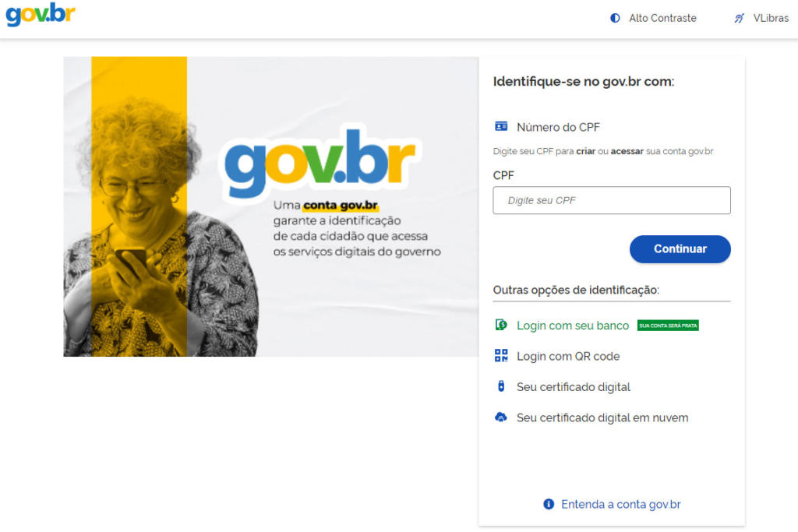Screen dimensions: 798x532
Task: Toggle Alto Contraste mode
Action: click(x=653, y=19)
